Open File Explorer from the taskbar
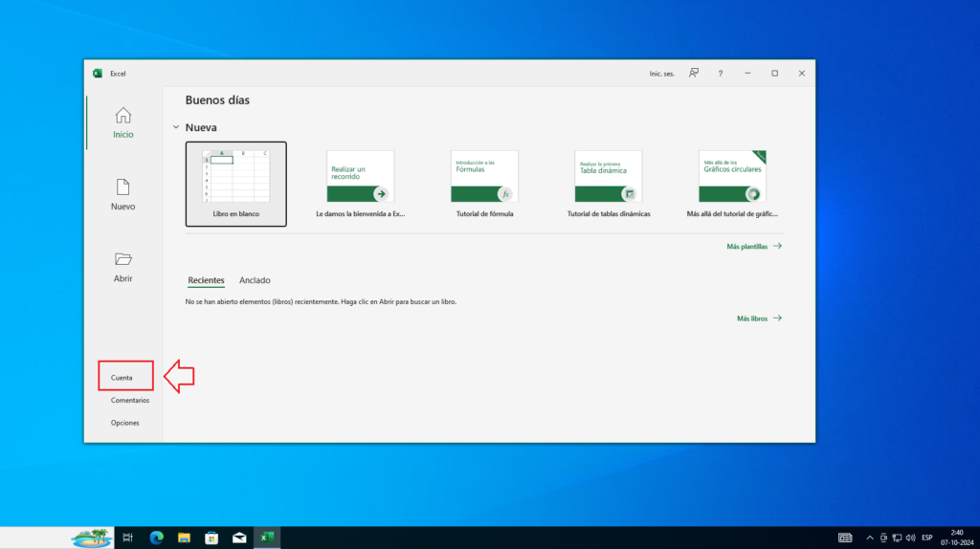This screenshot has width=980, height=549. pos(184,538)
